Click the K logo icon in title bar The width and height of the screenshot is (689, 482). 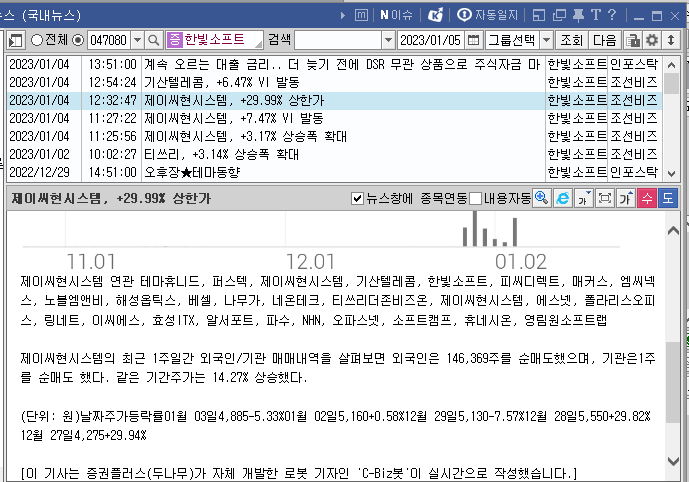[x=435, y=15]
